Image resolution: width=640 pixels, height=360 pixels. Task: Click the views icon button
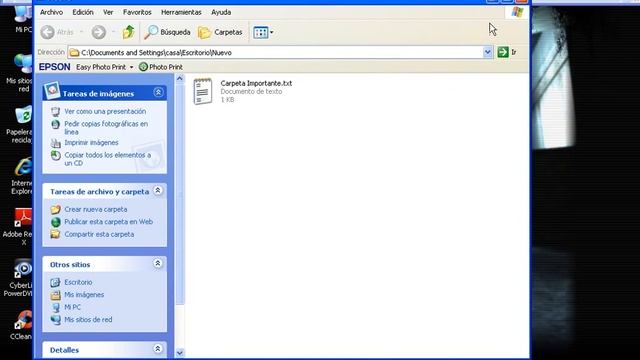tap(260, 32)
